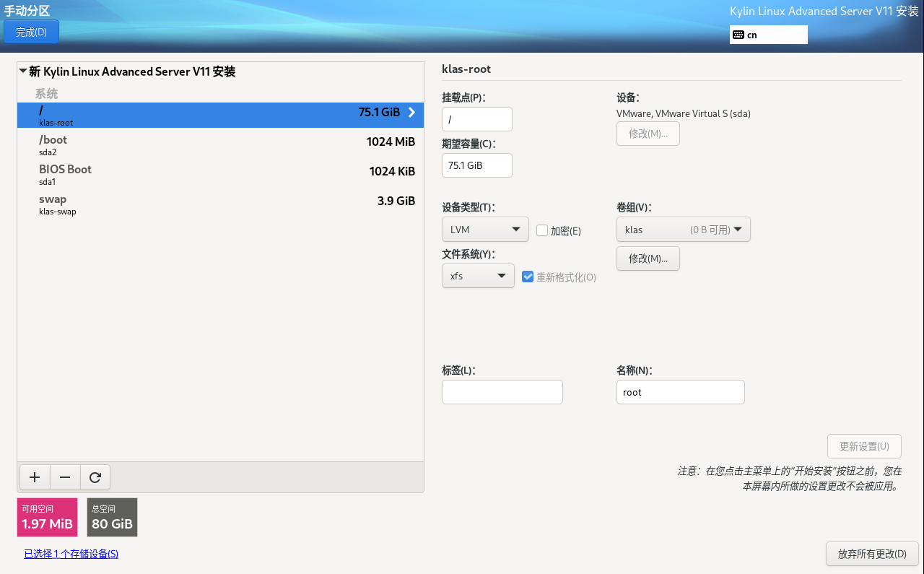
Task: Open the 已选择1个存储设备(S) link
Action: point(70,554)
